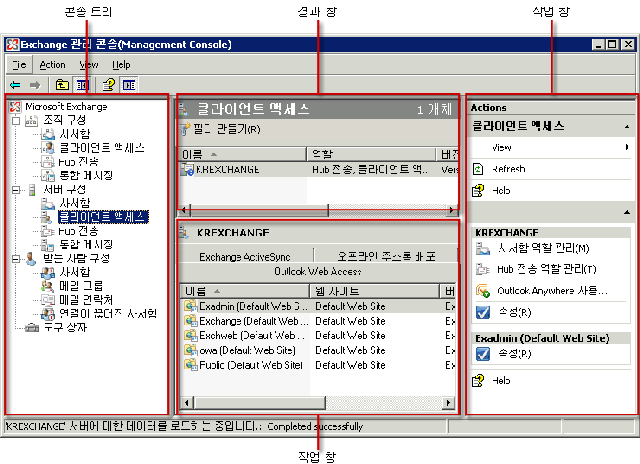Select Exadmin (Default Web Site) row
This screenshot has width=640, height=464.
coord(318,306)
